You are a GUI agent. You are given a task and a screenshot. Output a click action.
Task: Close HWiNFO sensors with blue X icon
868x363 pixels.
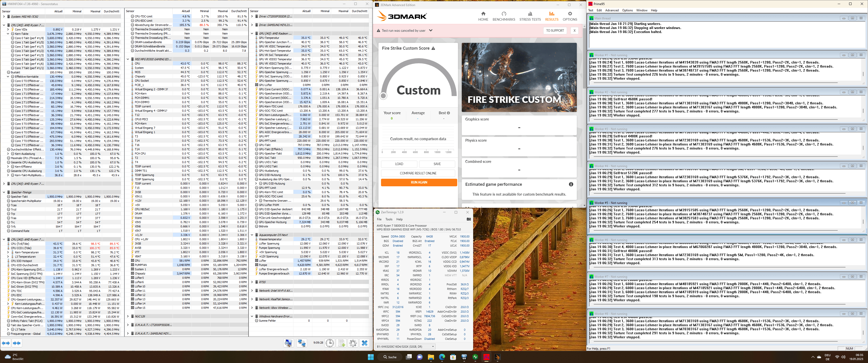(x=365, y=343)
